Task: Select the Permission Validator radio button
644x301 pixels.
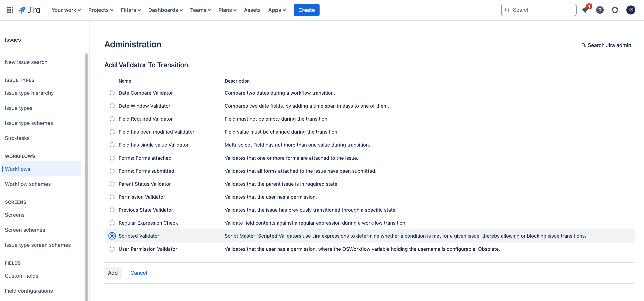Action: coord(112,197)
